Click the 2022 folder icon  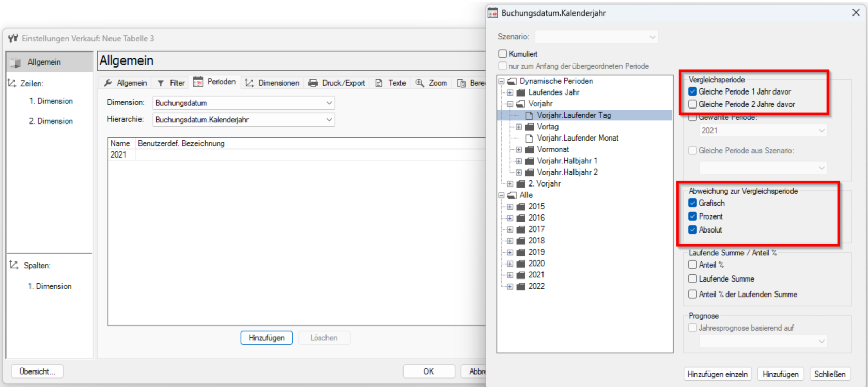pos(521,286)
